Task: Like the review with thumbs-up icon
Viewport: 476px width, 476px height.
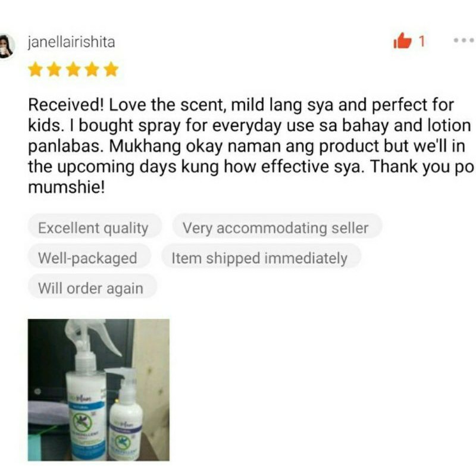Action: pyautogui.click(x=402, y=40)
